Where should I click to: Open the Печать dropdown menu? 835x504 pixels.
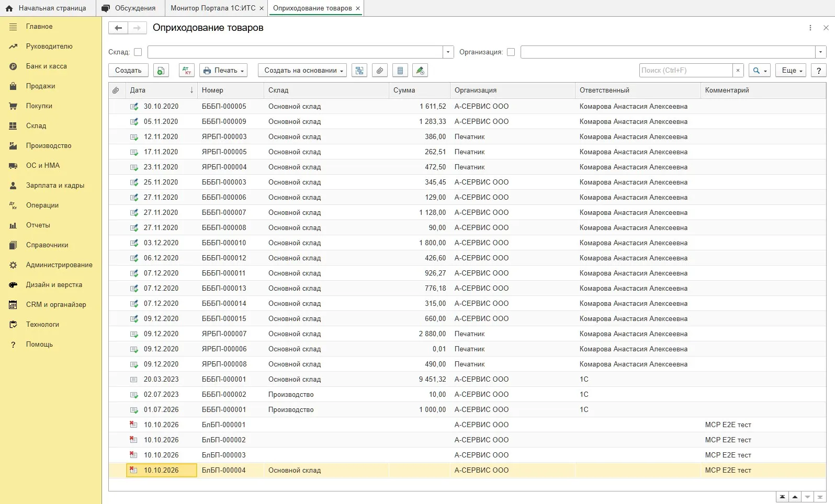click(x=223, y=71)
